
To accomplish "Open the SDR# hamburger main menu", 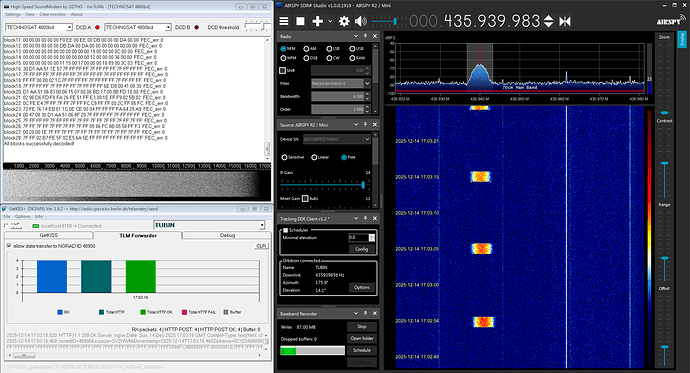I will 284,21.
